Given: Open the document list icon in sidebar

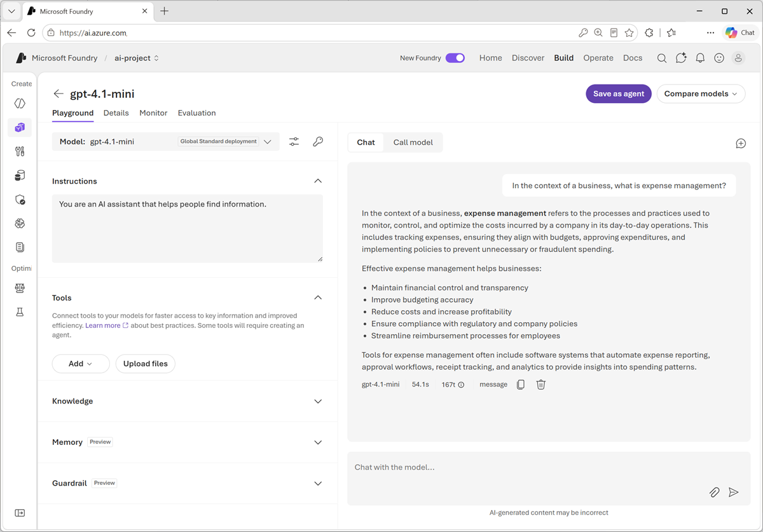Looking at the screenshot, I should (20, 247).
